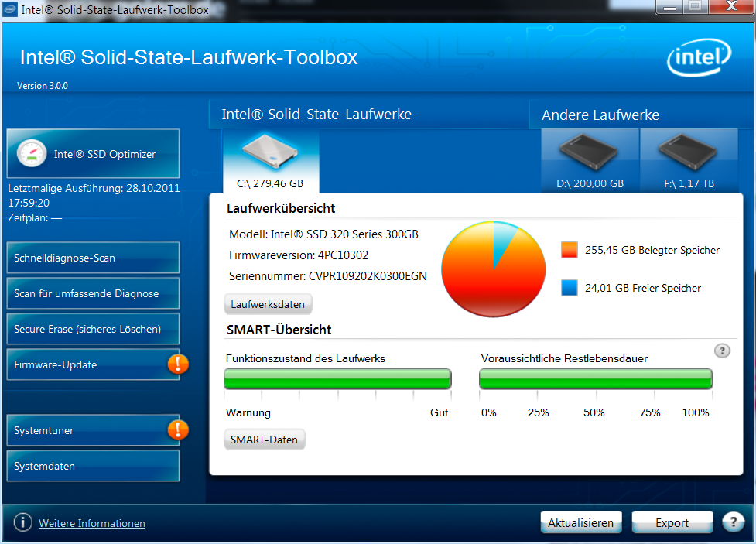Open Laufwerksdaten details

point(268,303)
